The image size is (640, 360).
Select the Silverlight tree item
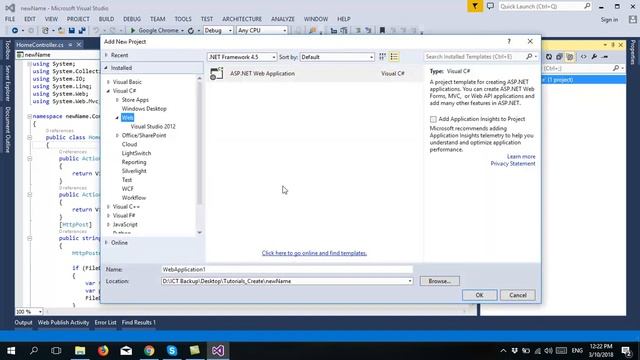[134, 171]
